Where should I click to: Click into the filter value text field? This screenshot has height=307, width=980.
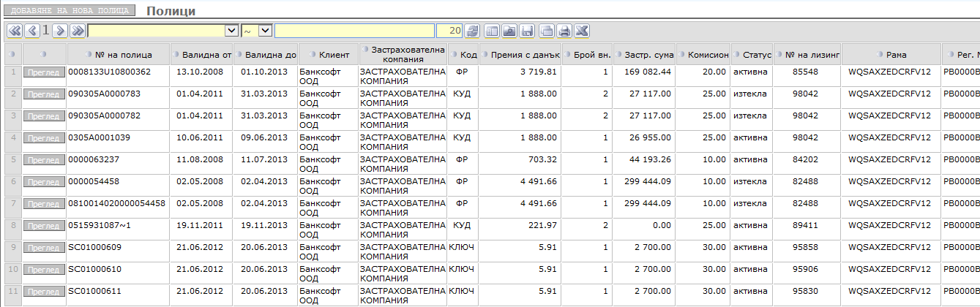pyautogui.click(x=354, y=31)
